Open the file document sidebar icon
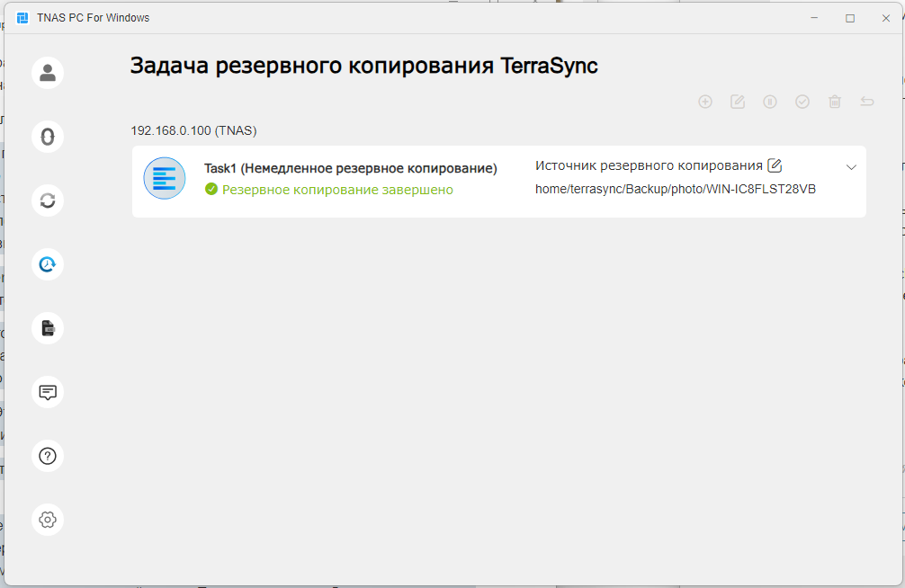This screenshot has width=905, height=588. click(48, 328)
